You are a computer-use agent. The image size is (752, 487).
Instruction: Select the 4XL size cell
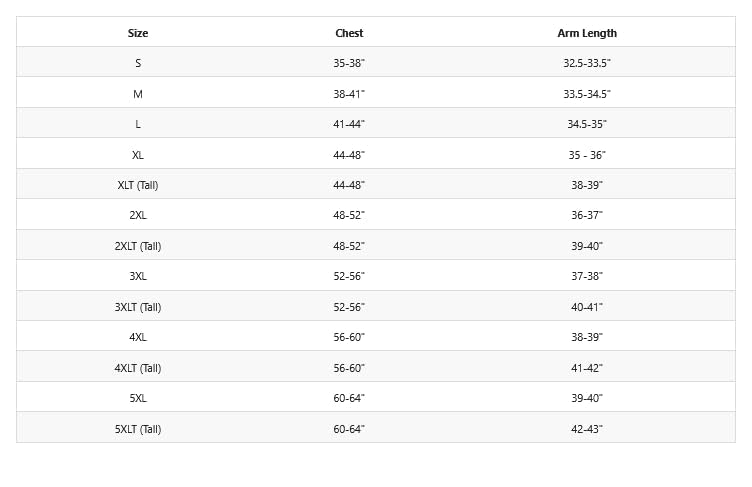138,337
